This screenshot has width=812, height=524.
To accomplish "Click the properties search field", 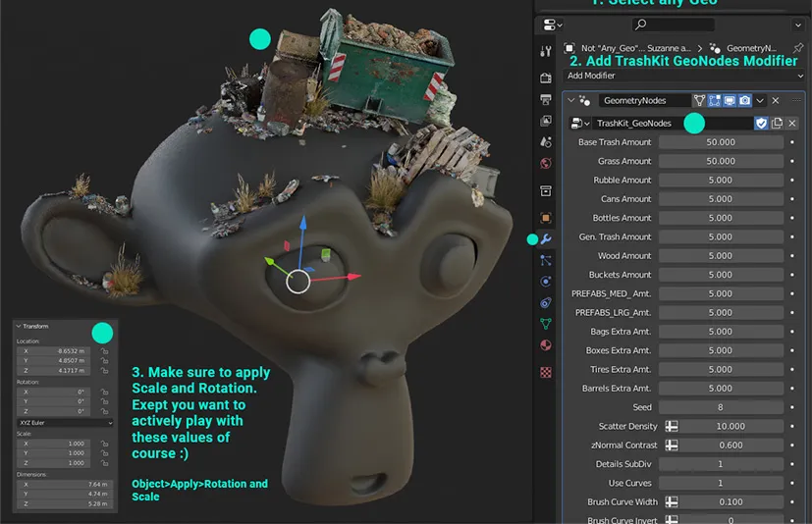I will coord(674,25).
